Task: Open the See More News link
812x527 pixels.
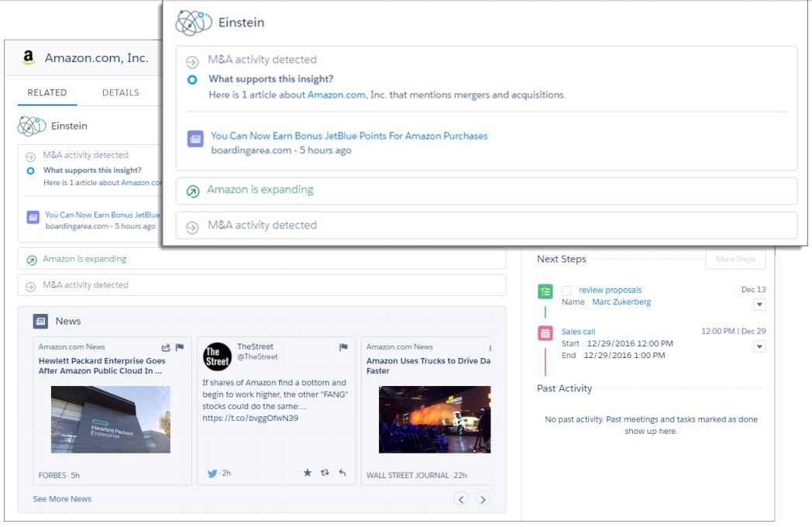Action: pos(62,499)
